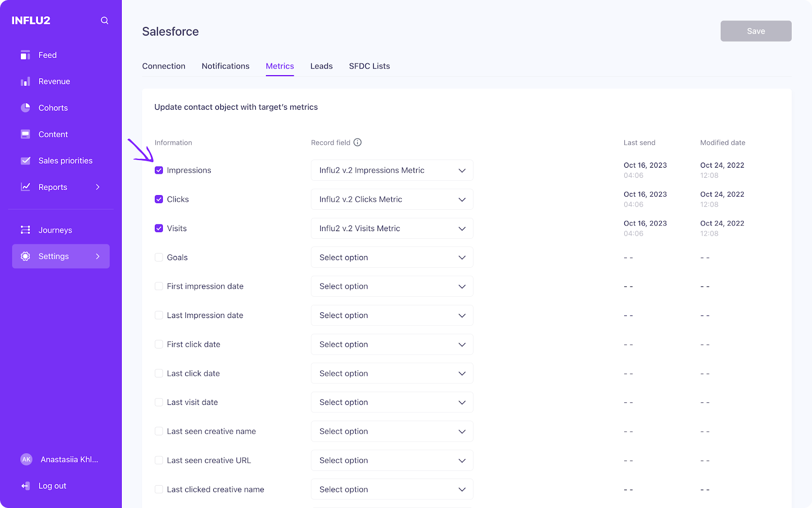Click the Reports line chart icon

(25, 187)
